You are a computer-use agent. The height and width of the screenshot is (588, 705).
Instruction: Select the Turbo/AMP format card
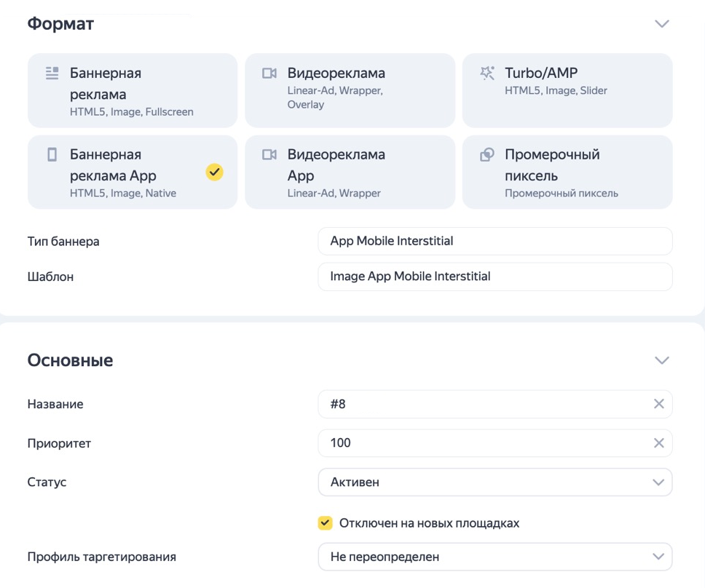coord(567,90)
